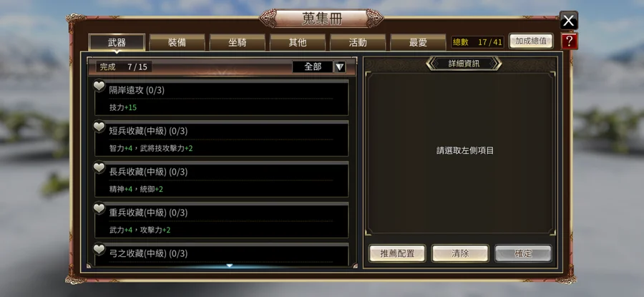Click the 加成總值 button

click(531, 41)
